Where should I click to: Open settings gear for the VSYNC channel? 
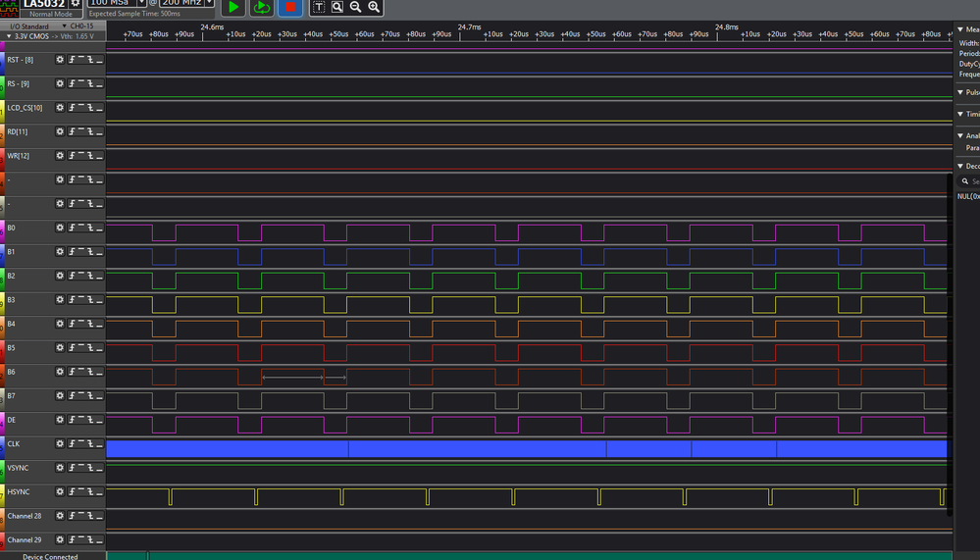pyautogui.click(x=60, y=468)
